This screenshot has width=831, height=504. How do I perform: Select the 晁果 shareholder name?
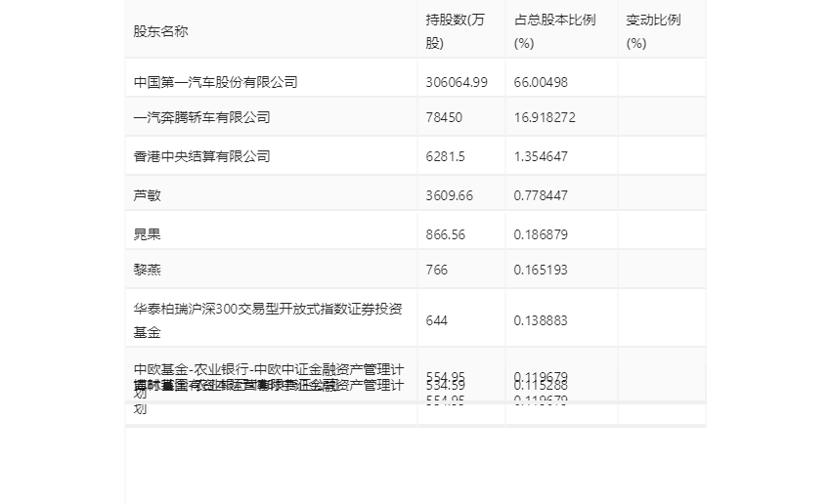(147, 234)
